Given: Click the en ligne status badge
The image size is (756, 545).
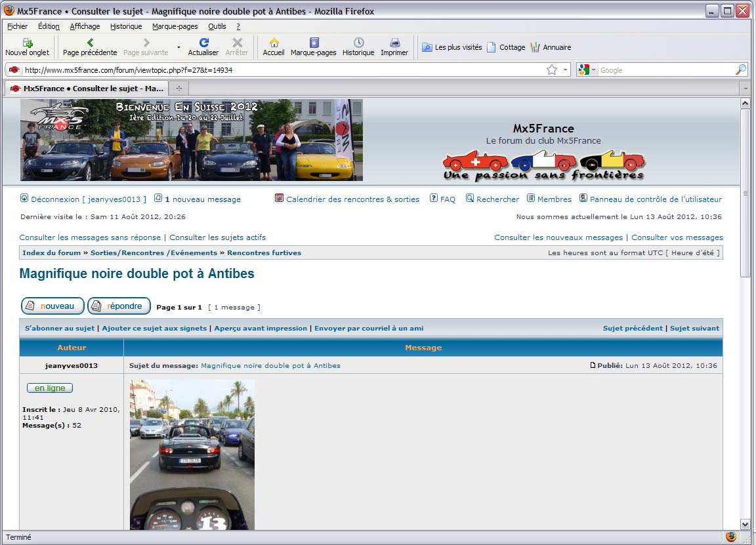Looking at the screenshot, I should pos(50,388).
